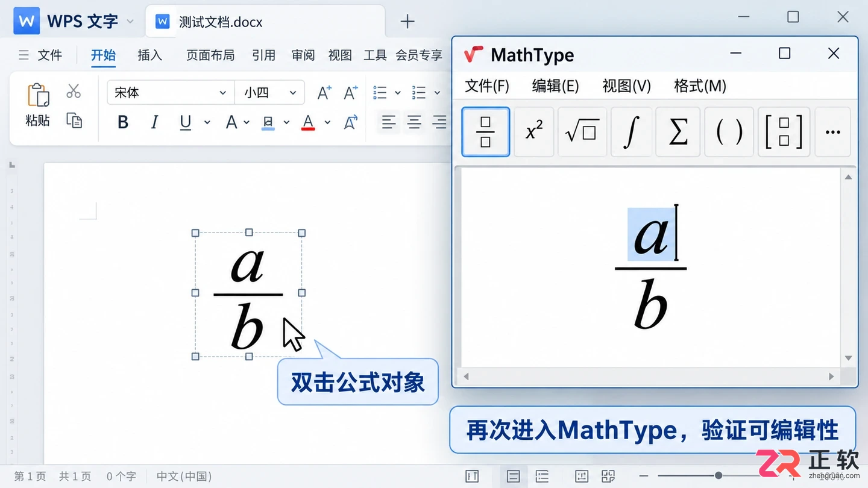Click the 中文(中国) language status entry
The height and width of the screenshot is (488, 868).
pos(184,477)
